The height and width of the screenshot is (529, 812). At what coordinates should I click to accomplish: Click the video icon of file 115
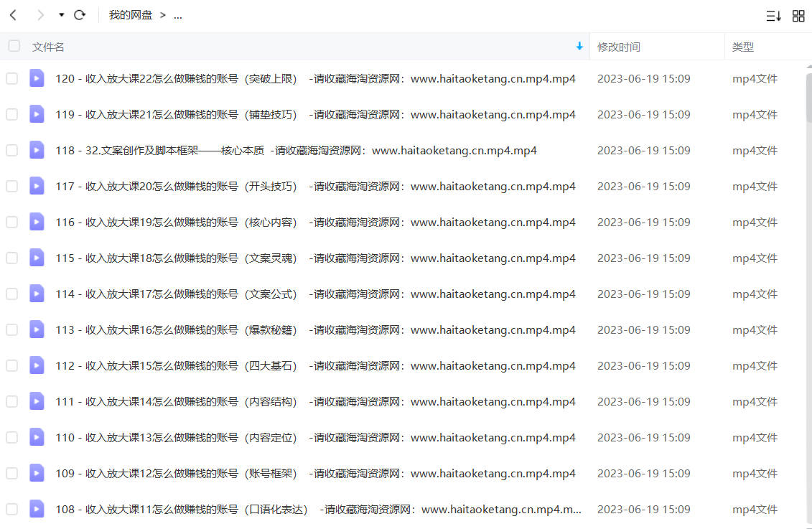37,258
